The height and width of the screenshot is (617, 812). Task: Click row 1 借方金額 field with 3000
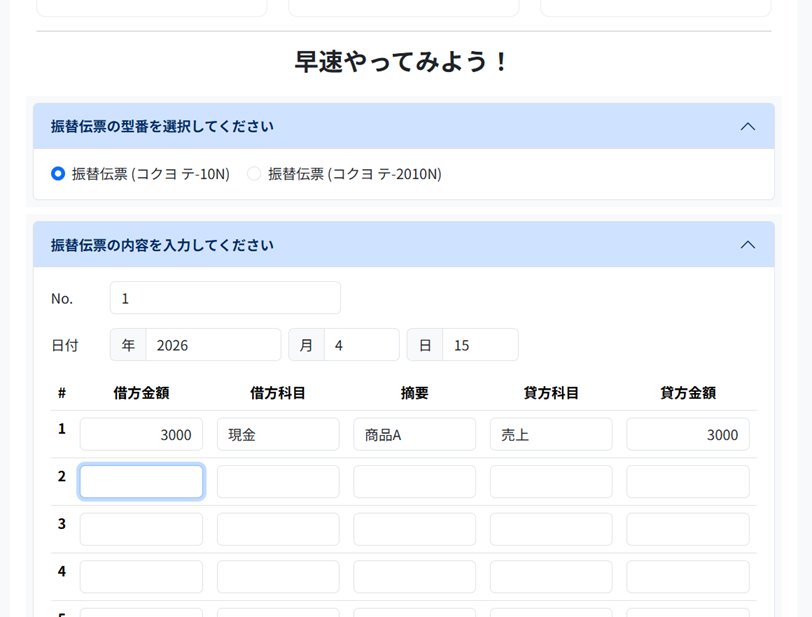coord(141,434)
